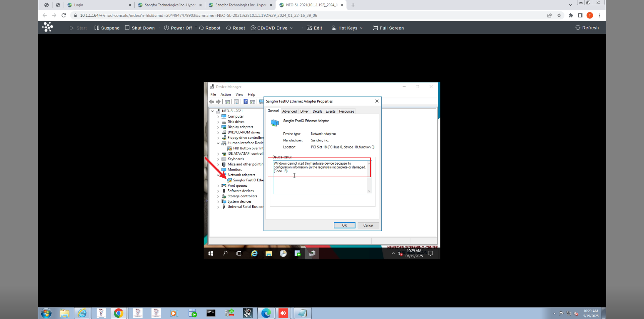This screenshot has height=319, width=644.
Task: Click the Device Manager Back arrow
Action: click(x=212, y=102)
